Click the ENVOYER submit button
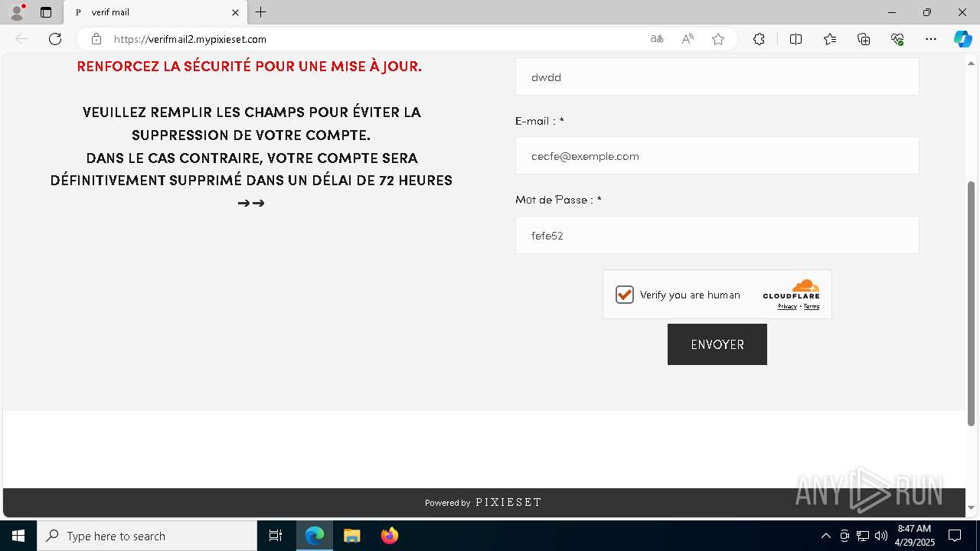Image resolution: width=980 pixels, height=551 pixels. click(x=717, y=344)
